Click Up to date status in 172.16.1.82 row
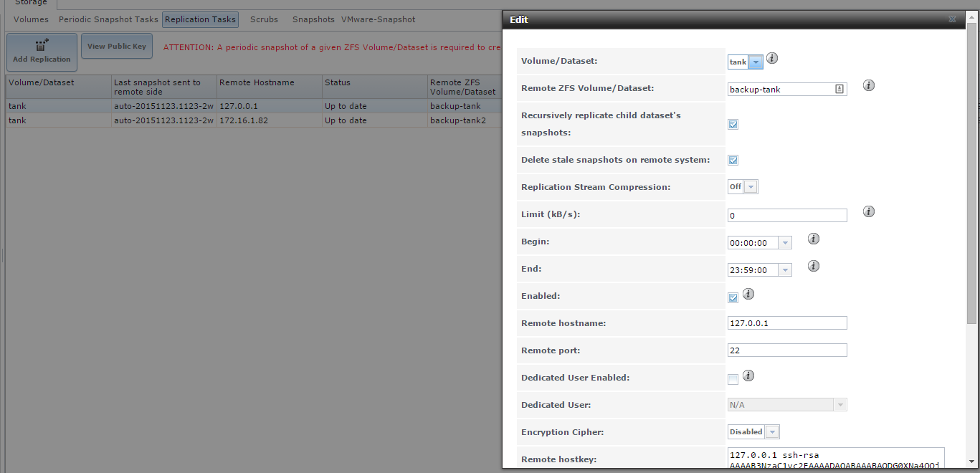 point(346,120)
